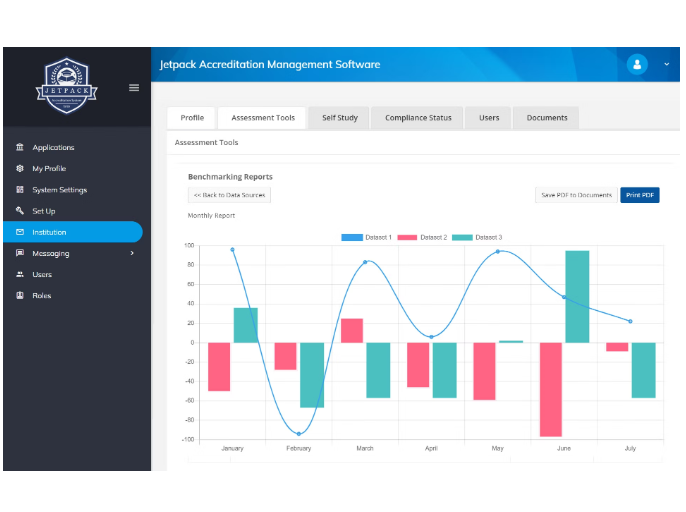Click Back to Data Sources button
The width and height of the screenshot is (686, 512).
coord(229,195)
